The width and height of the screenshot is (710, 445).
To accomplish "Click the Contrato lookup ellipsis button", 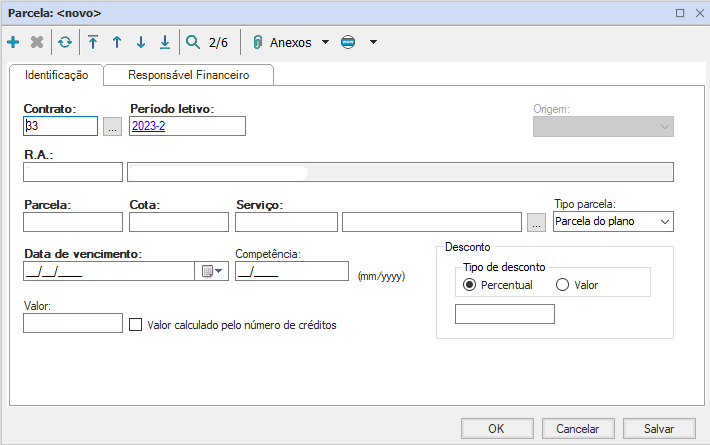I will tap(112, 126).
